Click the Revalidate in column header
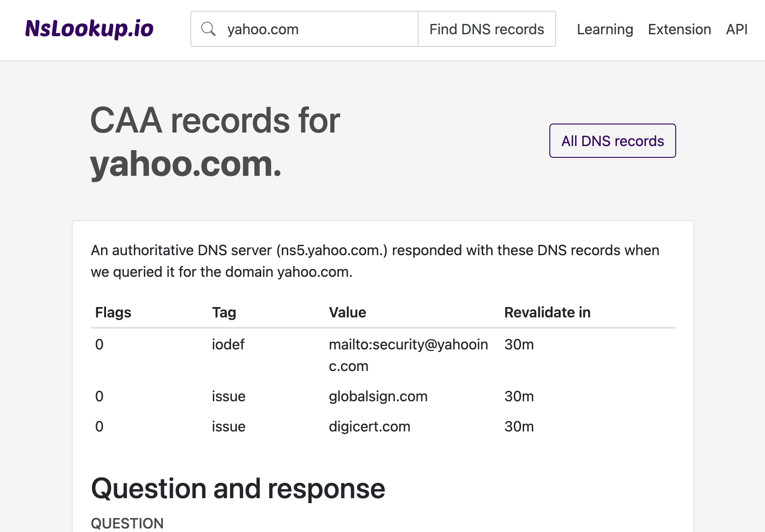Image resolution: width=765 pixels, height=532 pixels. pyautogui.click(x=547, y=312)
